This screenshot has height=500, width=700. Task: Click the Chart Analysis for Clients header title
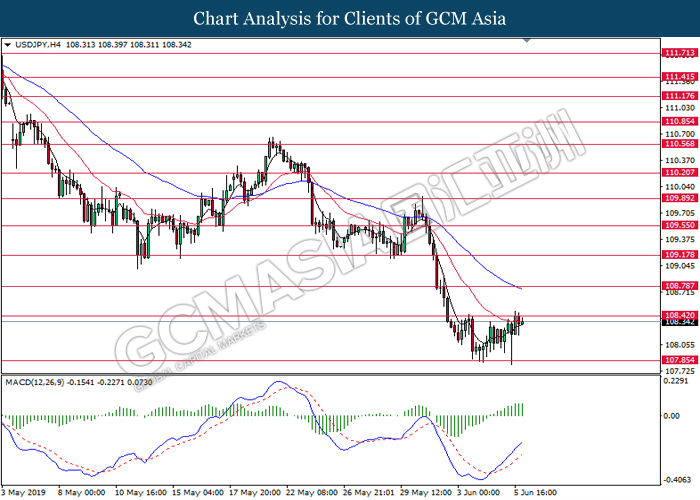coord(350,18)
